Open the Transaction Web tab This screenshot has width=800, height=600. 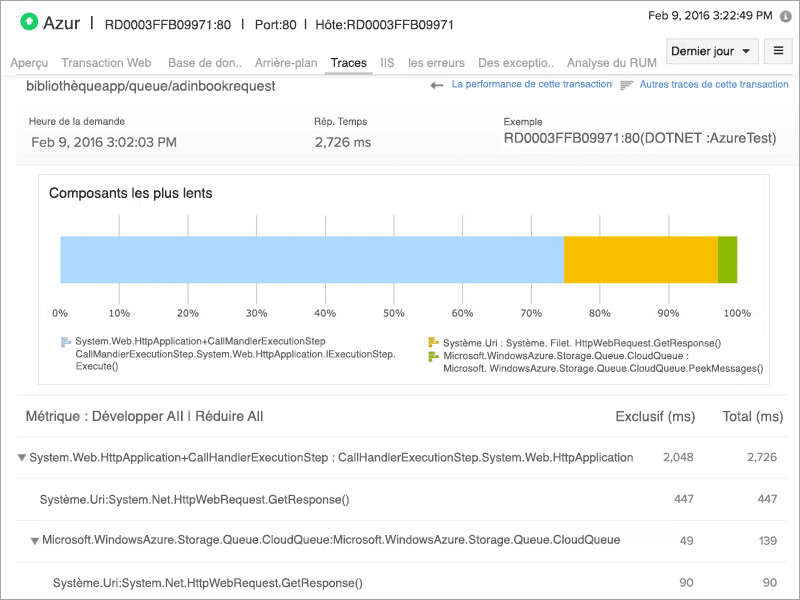coord(106,63)
